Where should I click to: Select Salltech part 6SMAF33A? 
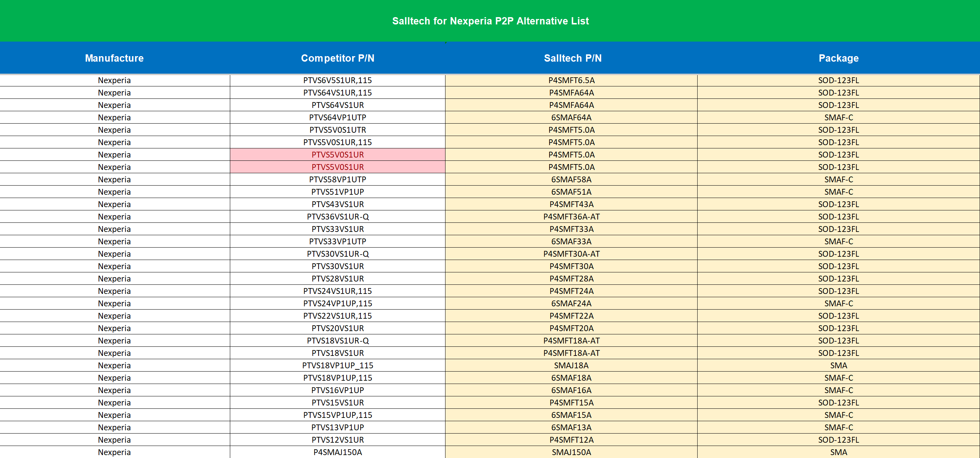click(571, 241)
